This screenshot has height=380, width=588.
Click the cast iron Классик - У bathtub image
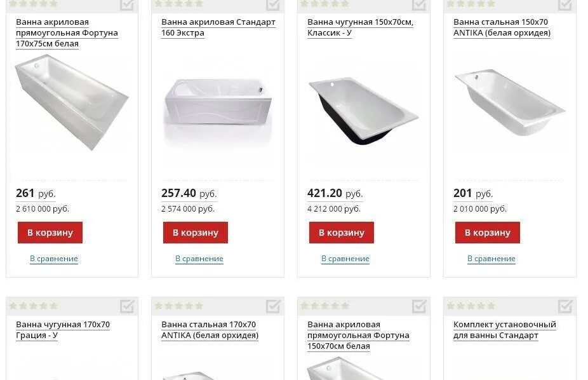click(x=363, y=111)
